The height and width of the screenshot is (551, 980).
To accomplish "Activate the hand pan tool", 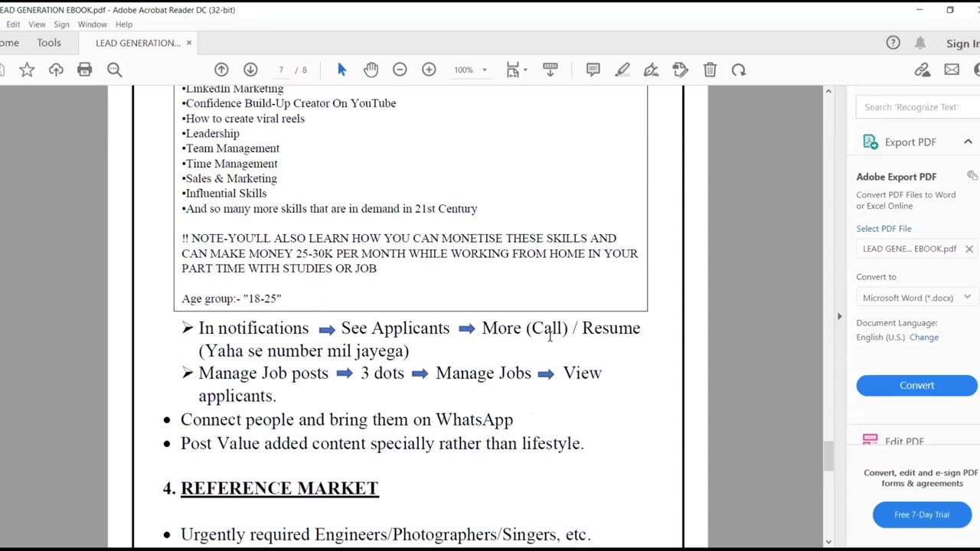I will click(x=371, y=70).
